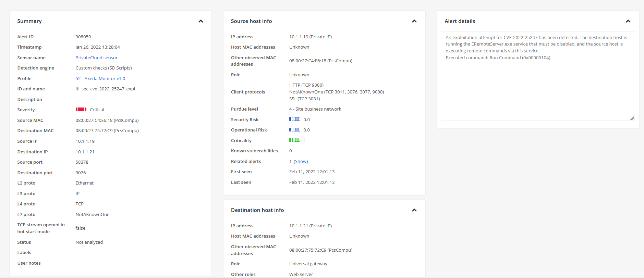Click the alert details text box resize handle
Screen dimensions: 644x278
click(632, 118)
